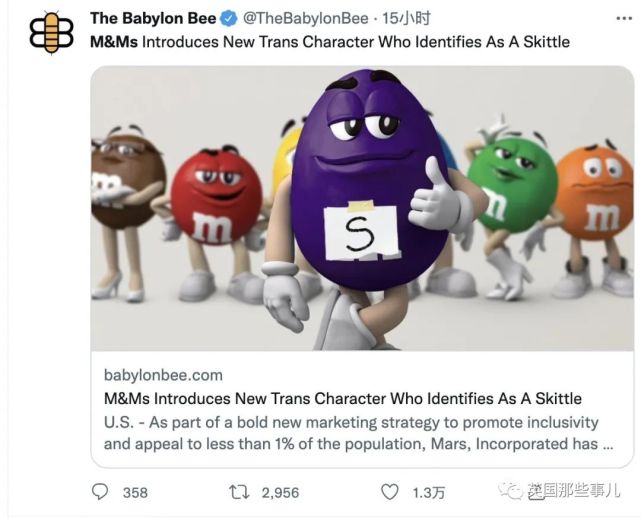Click the 2,956 retweet count
This screenshot has width=641, height=518.
coord(279,492)
